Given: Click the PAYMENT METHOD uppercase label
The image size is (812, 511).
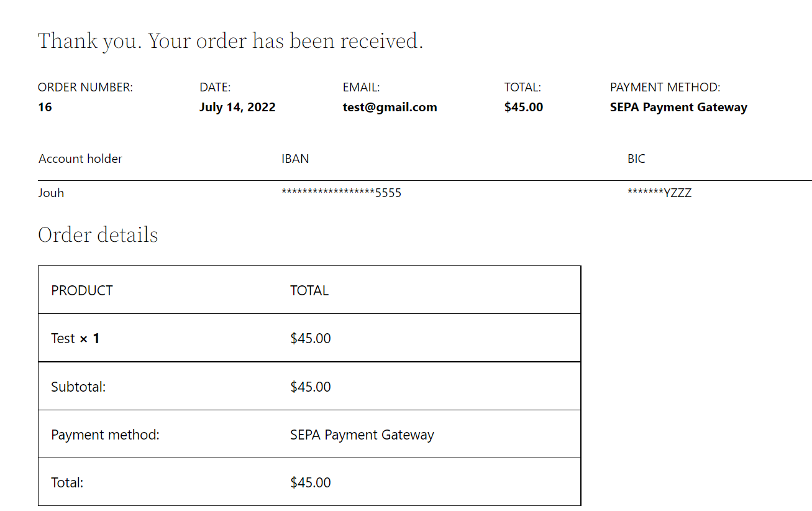Looking at the screenshot, I should [665, 88].
